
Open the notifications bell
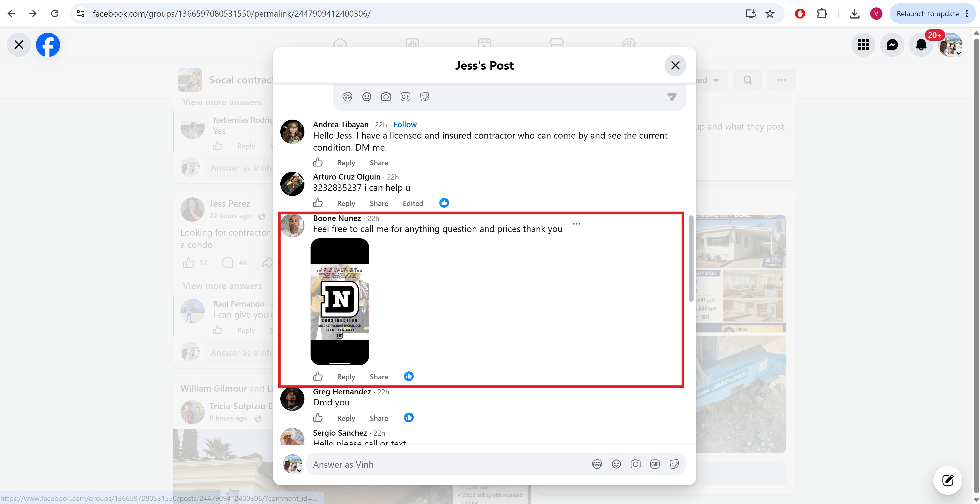(921, 45)
